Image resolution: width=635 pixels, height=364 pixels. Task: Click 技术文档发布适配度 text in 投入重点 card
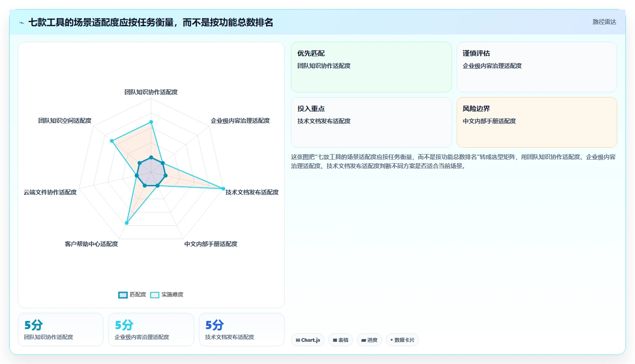click(x=324, y=121)
